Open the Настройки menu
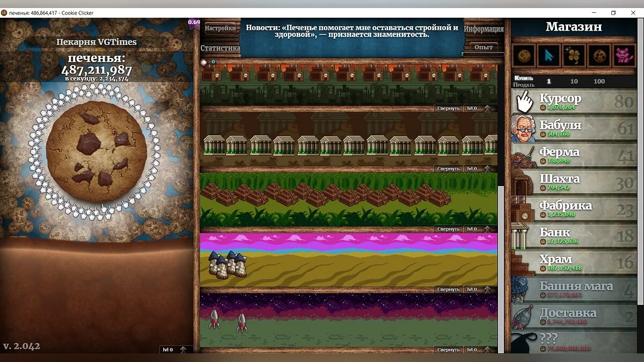The width and height of the screenshot is (644, 362). pos(220,28)
